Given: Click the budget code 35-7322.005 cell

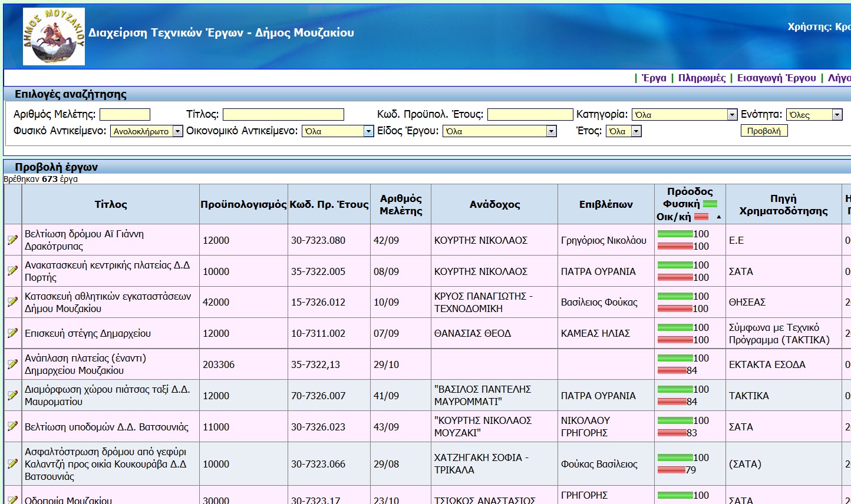Looking at the screenshot, I should click(x=329, y=271).
